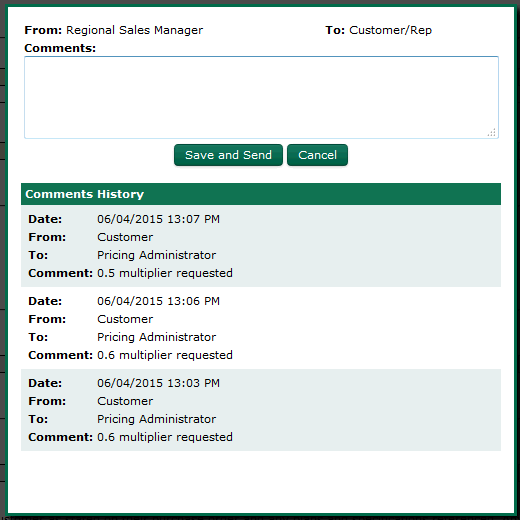Cancel the comment dialog

[317, 155]
